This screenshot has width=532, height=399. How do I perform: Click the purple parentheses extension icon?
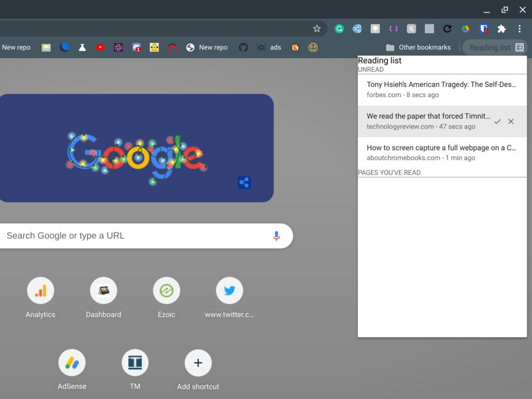(393, 29)
